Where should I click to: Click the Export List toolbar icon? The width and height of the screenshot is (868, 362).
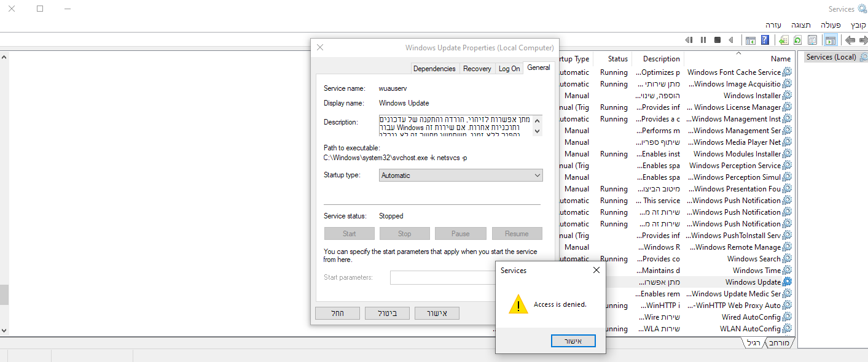pos(783,40)
